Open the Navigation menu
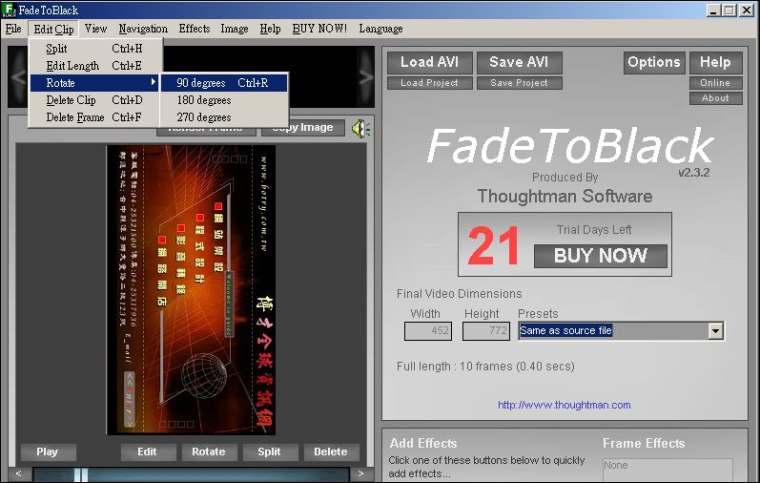760x483 pixels. pyautogui.click(x=143, y=29)
